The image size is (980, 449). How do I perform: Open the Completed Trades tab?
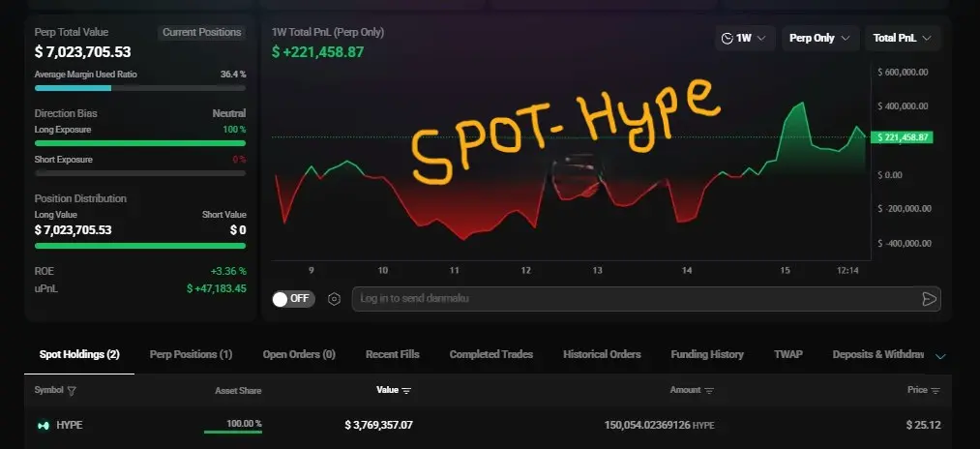(x=491, y=354)
